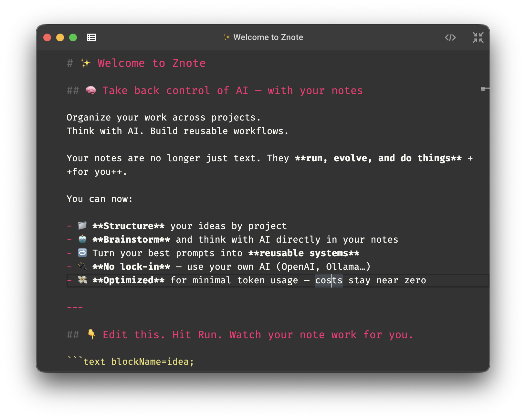Click the scrollbar position marker

(485, 89)
